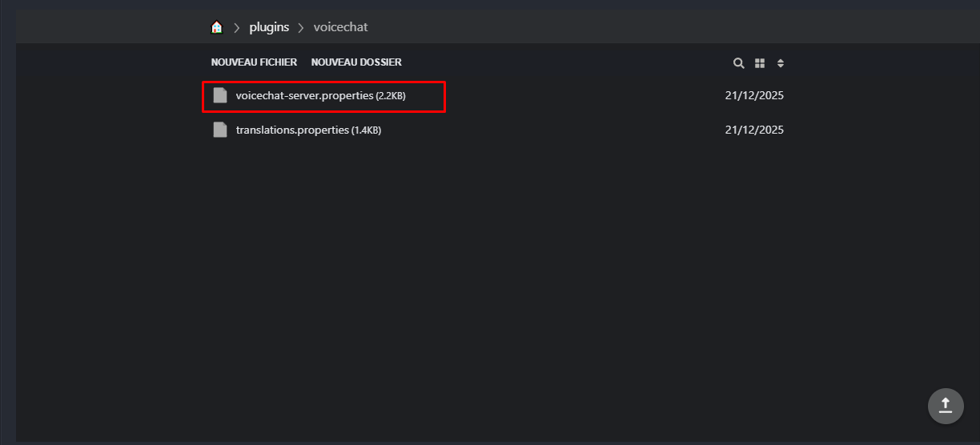The width and height of the screenshot is (980, 445).
Task: Open the search files magnifier icon
Action: tap(739, 63)
